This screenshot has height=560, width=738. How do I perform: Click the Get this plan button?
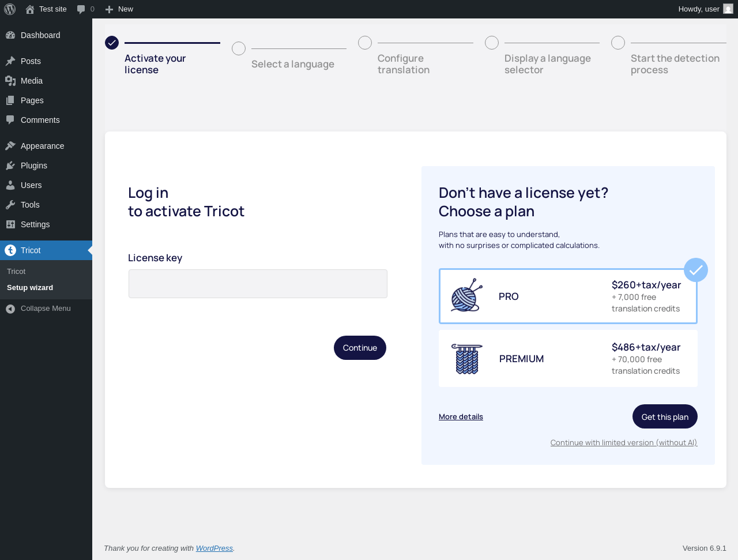click(665, 416)
